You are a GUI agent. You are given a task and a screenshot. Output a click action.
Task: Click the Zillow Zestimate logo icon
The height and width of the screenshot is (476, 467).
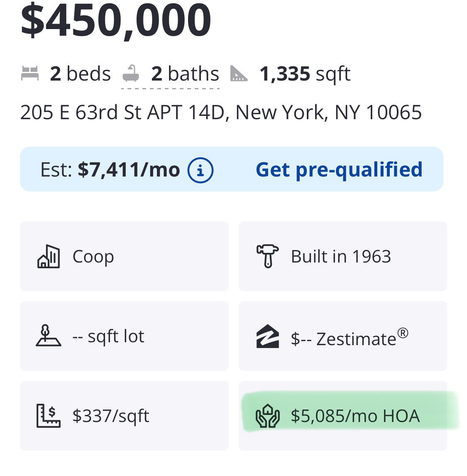click(267, 336)
